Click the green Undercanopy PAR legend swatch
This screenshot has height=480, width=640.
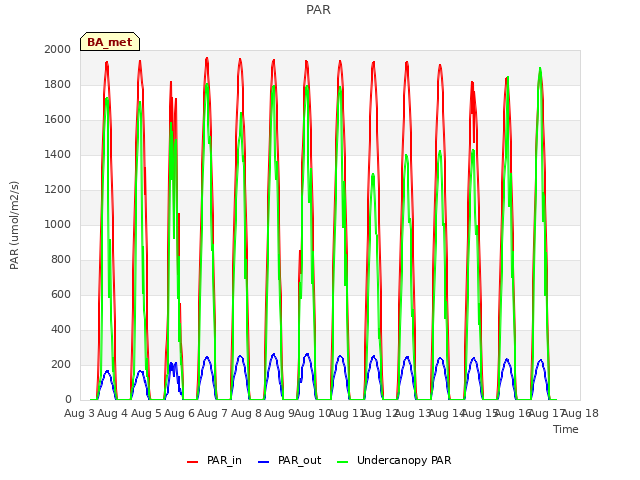[342, 462]
